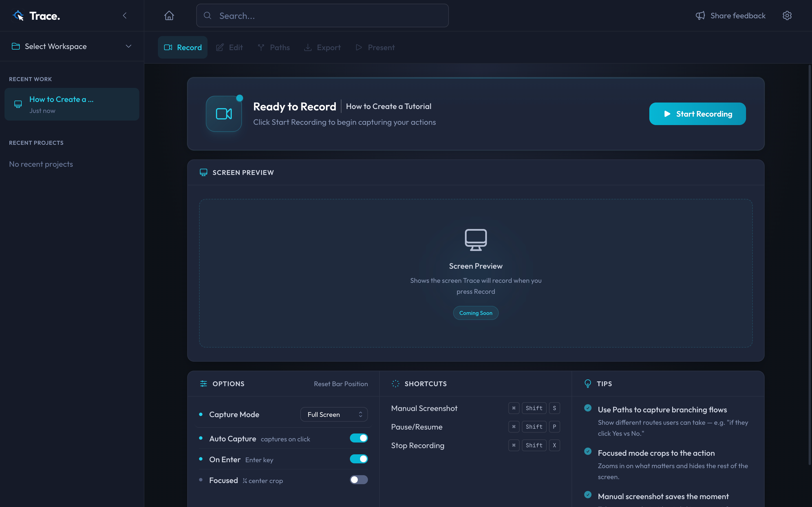Open the Capture Mode Full Screen dropdown
Viewport: 812px width, 507px height.
[334, 414]
